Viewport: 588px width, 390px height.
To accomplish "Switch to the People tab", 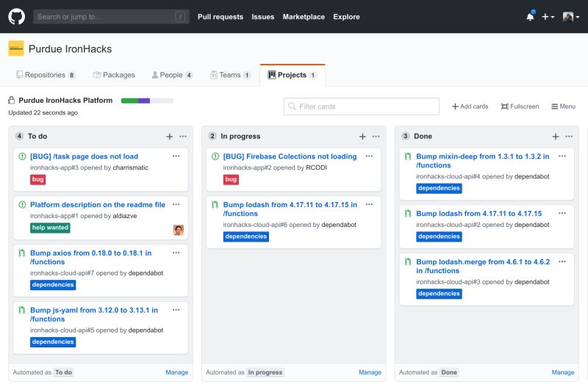I will [172, 75].
